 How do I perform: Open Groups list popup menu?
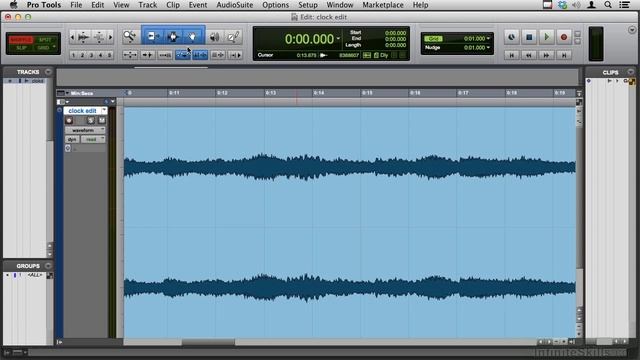(48, 266)
